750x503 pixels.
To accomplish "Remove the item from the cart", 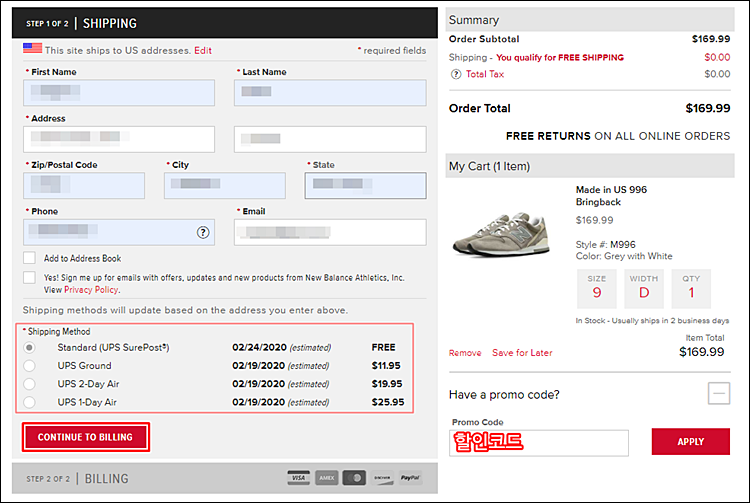I will click(465, 353).
